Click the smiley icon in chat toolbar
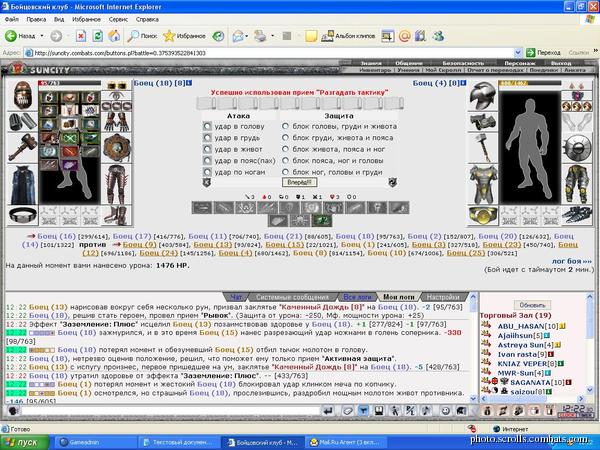 click(x=445, y=411)
